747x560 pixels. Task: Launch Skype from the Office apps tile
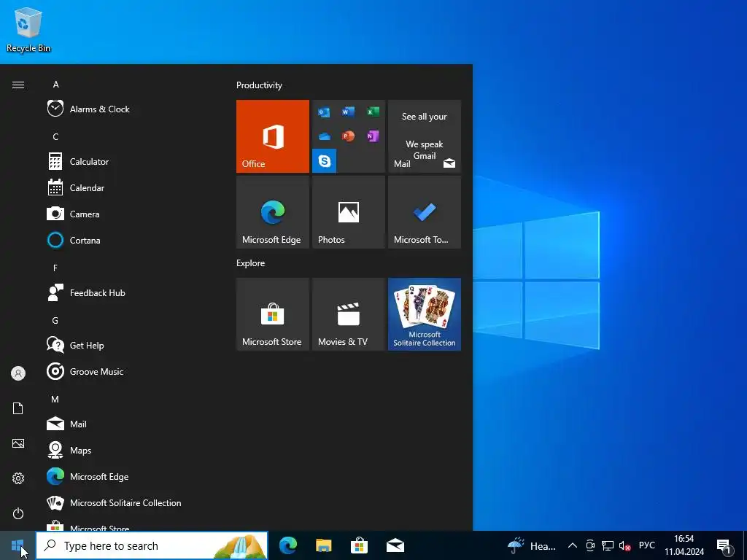pyautogui.click(x=325, y=161)
